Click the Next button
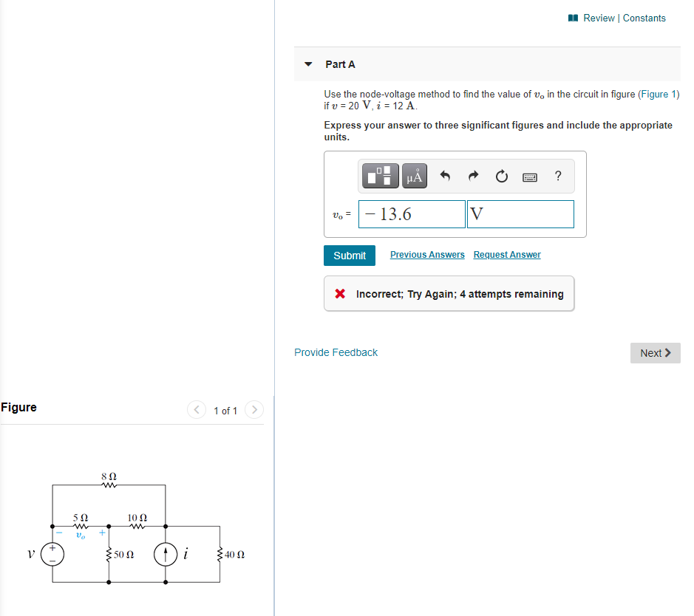Screen dimensions: 694x616 (655, 353)
